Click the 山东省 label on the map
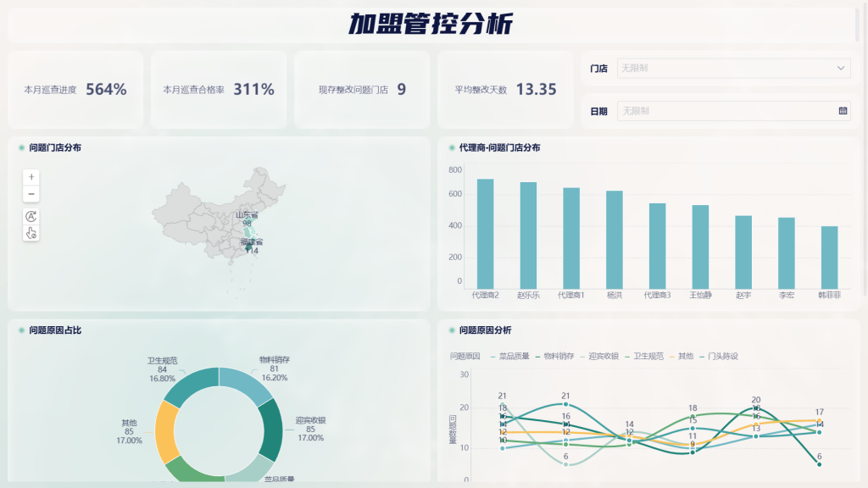This screenshot has height=488, width=868. click(x=247, y=215)
